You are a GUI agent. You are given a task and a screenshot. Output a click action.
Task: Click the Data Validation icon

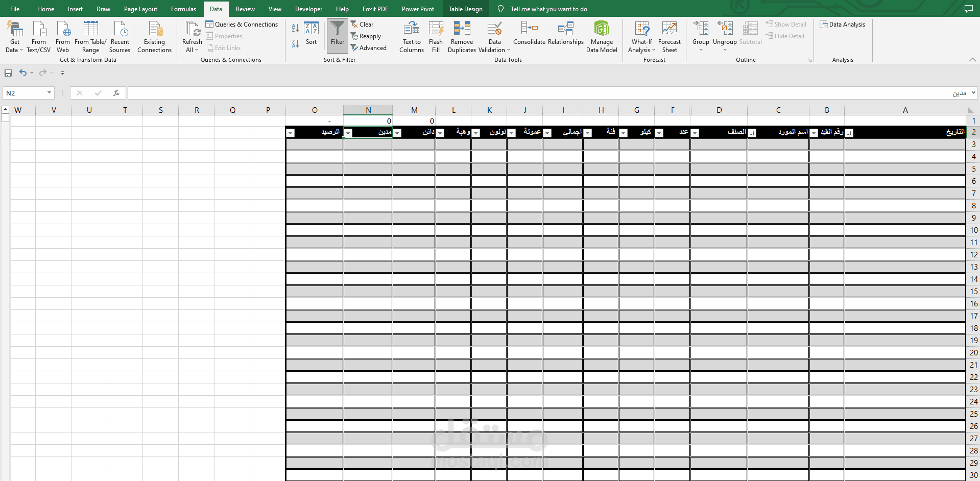(494, 29)
